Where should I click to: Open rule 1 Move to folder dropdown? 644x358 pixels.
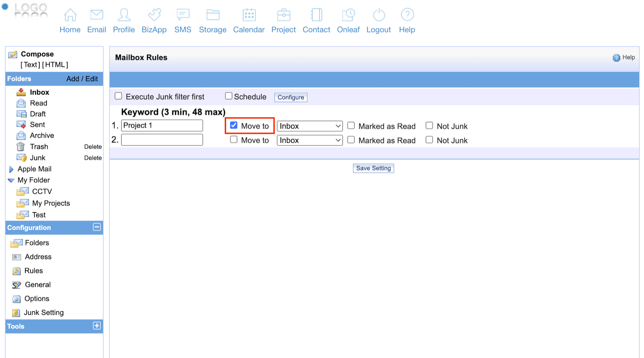coord(309,126)
